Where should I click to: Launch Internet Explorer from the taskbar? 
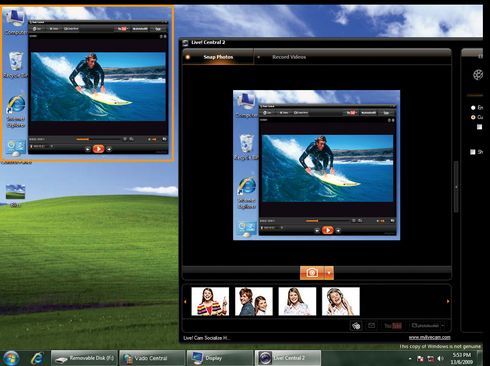coord(37,359)
